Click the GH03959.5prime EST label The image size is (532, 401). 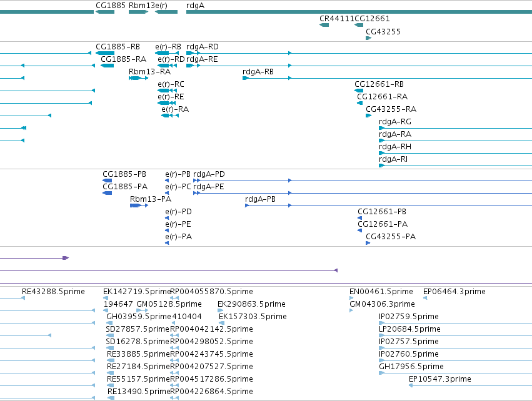[x=138, y=317]
